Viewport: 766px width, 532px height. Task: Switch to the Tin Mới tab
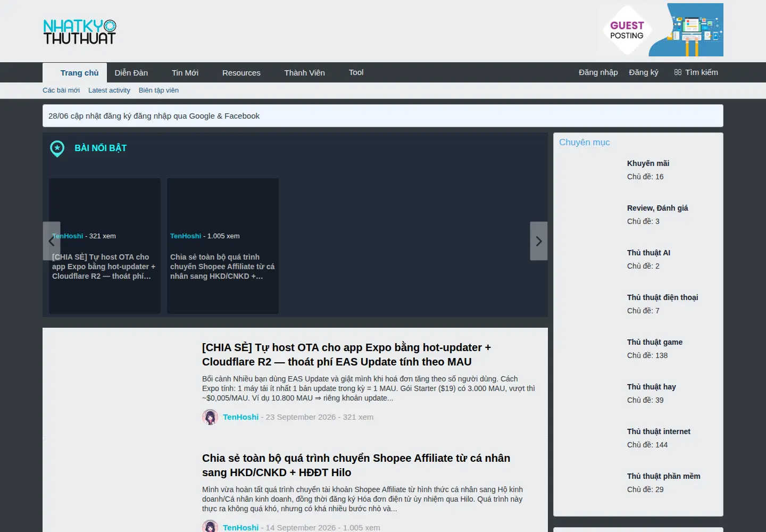click(185, 73)
